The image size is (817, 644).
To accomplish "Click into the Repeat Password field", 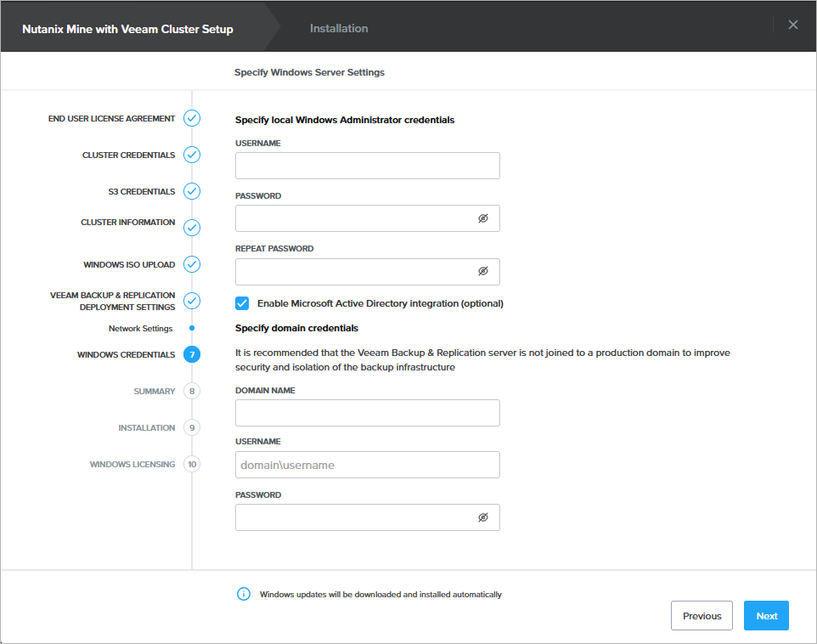I will [x=368, y=272].
